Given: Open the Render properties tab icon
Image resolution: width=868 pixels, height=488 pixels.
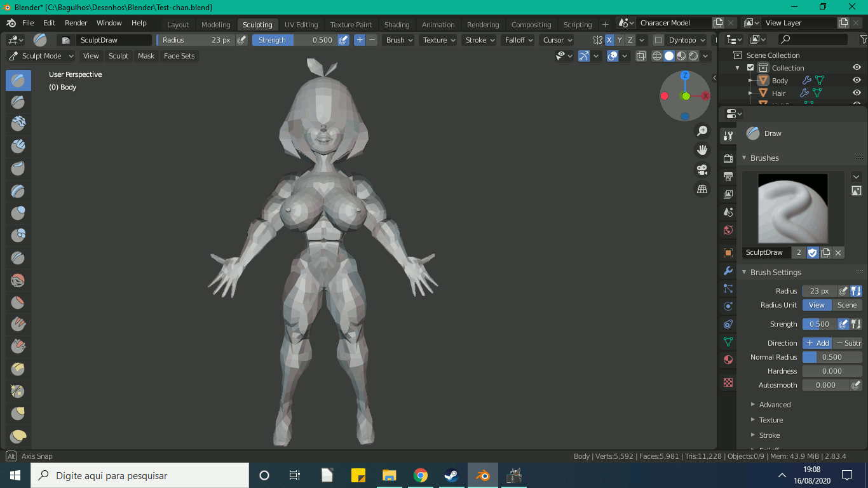Looking at the screenshot, I should (x=728, y=158).
